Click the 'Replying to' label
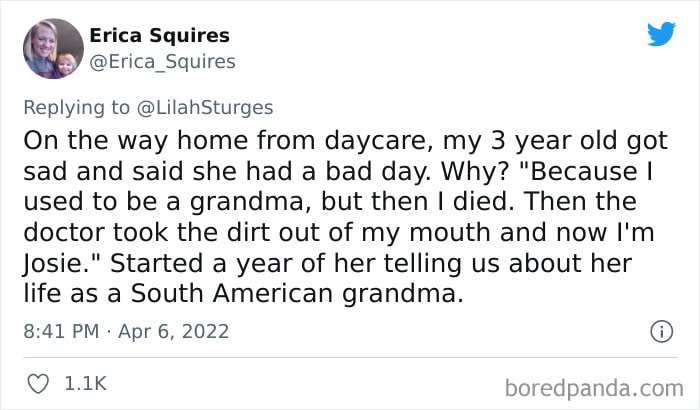 (76, 108)
